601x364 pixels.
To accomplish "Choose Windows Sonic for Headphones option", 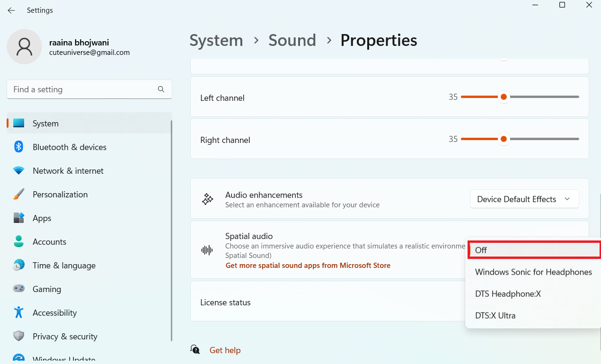I will pos(533,272).
